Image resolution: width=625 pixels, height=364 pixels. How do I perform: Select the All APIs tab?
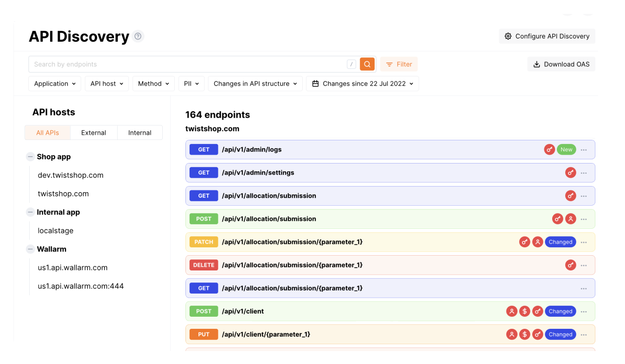tap(48, 132)
